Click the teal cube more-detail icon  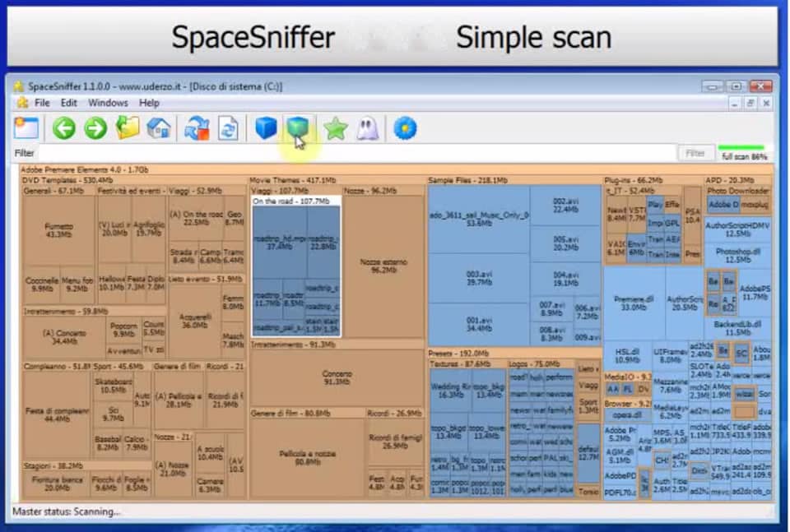pyautogui.click(x=297, y=127)
